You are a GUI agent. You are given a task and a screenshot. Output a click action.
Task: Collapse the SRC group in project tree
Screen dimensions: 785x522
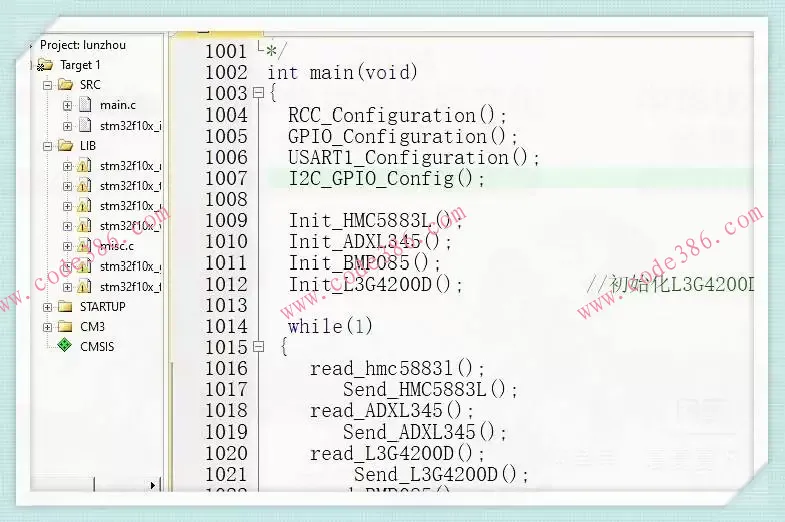click(47, 85)
